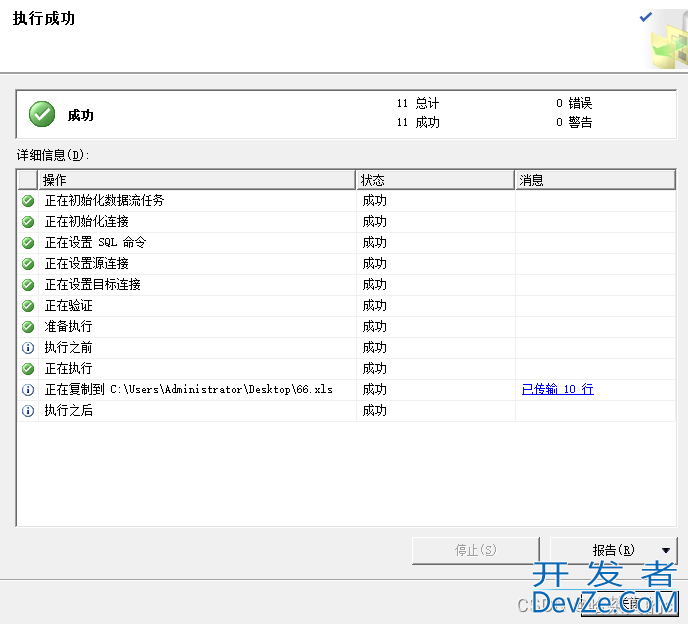The width and height of the screenshot is (688, 624).
Task: Click the disabled 停止(S) button
Action: pos(475,550)
